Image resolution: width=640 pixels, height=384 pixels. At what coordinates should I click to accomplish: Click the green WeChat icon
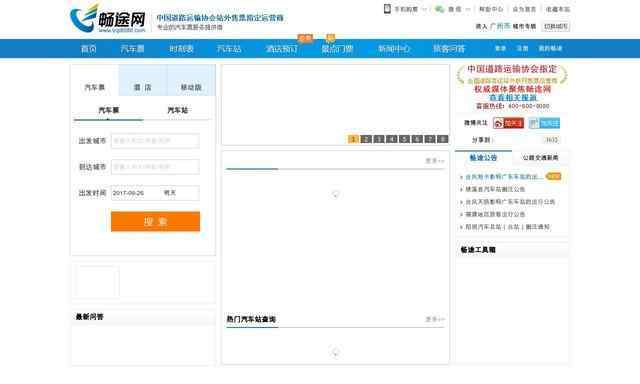point(440,9)
